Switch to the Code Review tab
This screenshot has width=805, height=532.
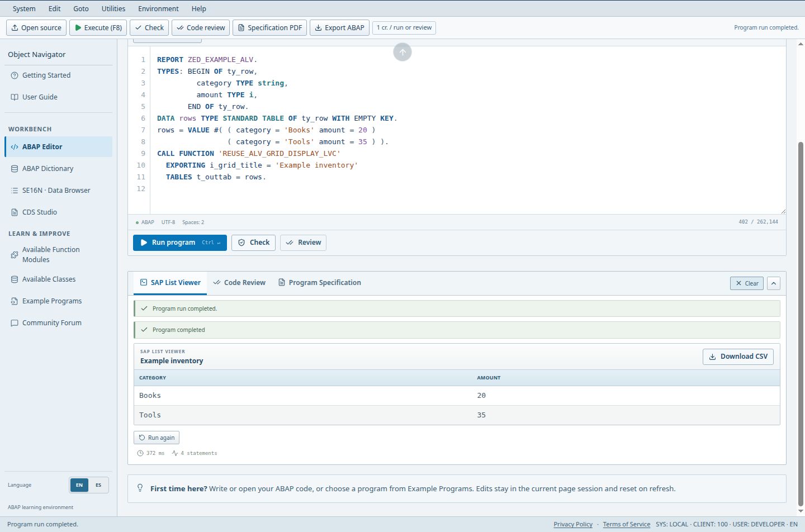click(239, 283)
